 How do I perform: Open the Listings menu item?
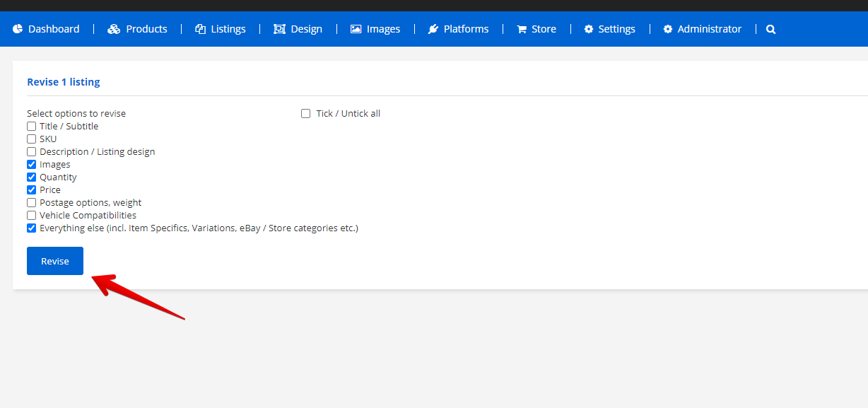pos(228,29)
